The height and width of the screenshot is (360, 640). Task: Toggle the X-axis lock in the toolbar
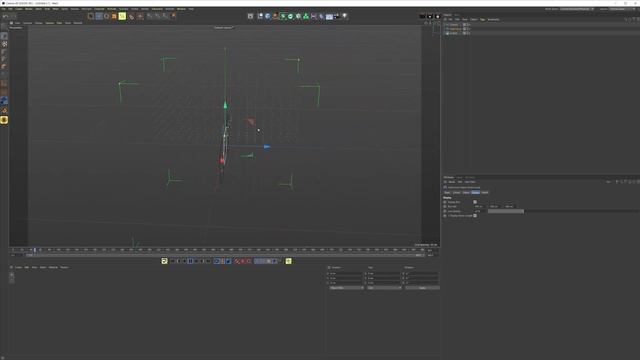[x=150, y=16]
